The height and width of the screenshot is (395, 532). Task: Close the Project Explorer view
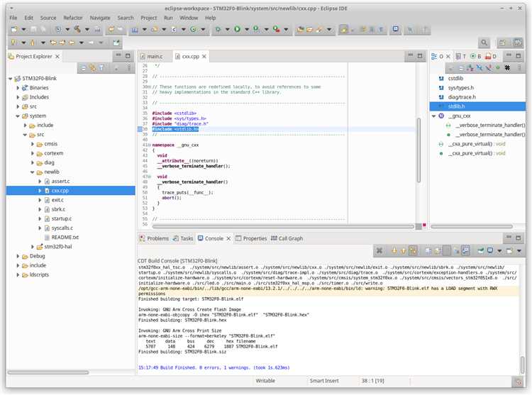57,57
